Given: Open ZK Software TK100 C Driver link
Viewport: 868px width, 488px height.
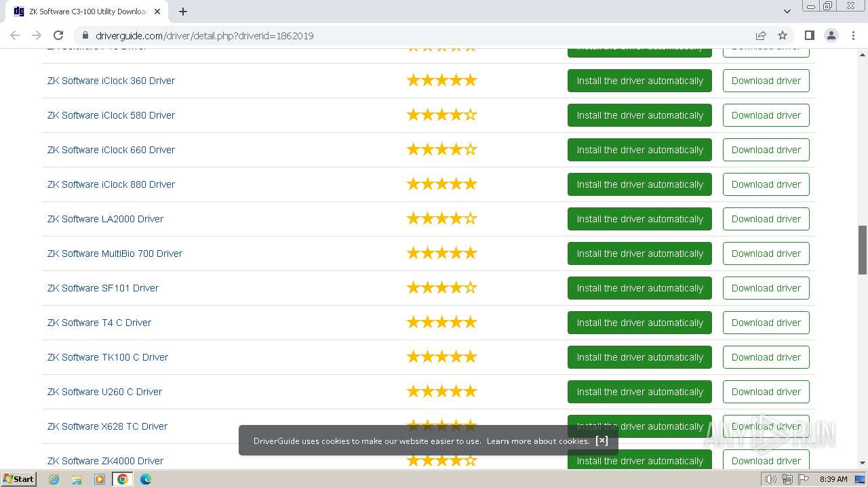Looking at the screenshot, I should pyautogui.click(x=108, y=357).
